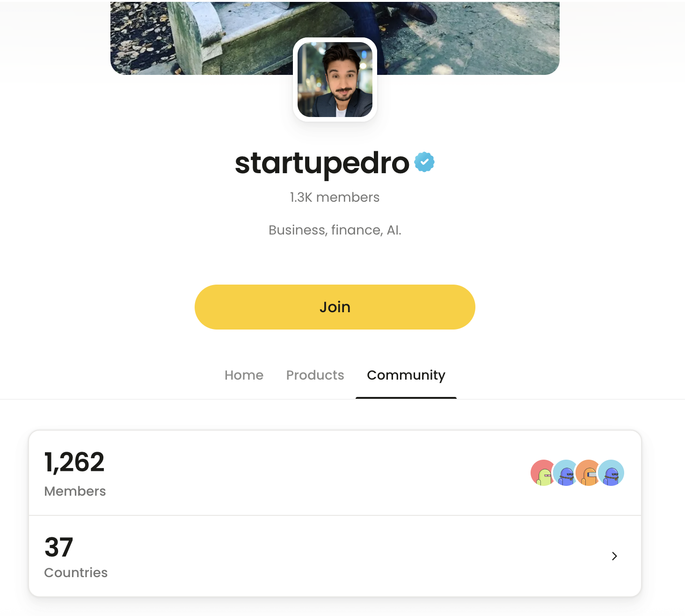This screenshot has width=685, height=616.
Task: Click the startupedro profile name
Action: (322, 163)
